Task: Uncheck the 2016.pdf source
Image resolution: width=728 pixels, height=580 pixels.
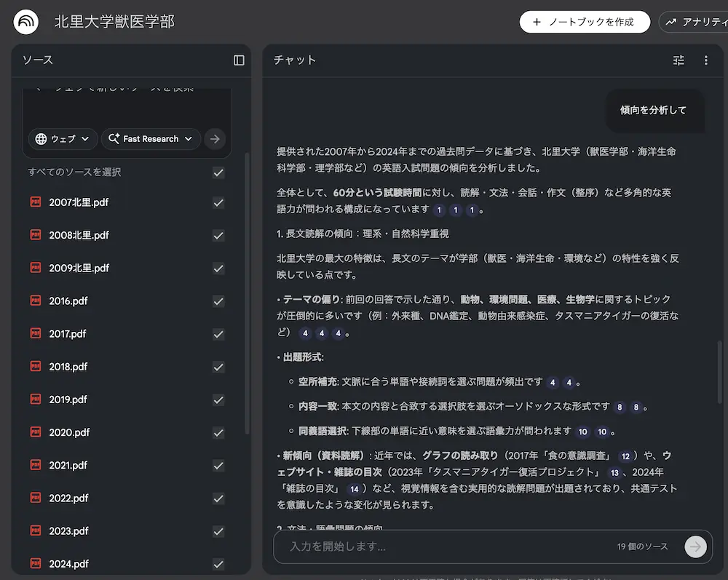Action: point(218,301)
